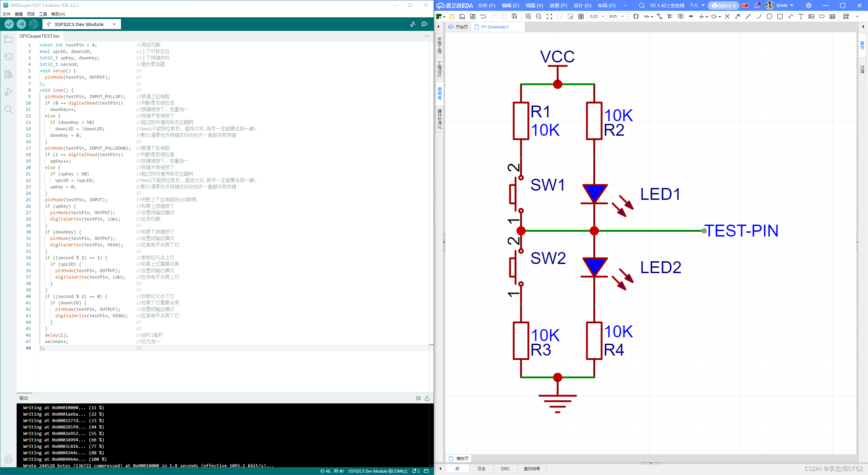Click the Upload button in Arduino IDE toolbar
Image resolution: width=868 pixels, height=475 pixels.
coord(22,24)
